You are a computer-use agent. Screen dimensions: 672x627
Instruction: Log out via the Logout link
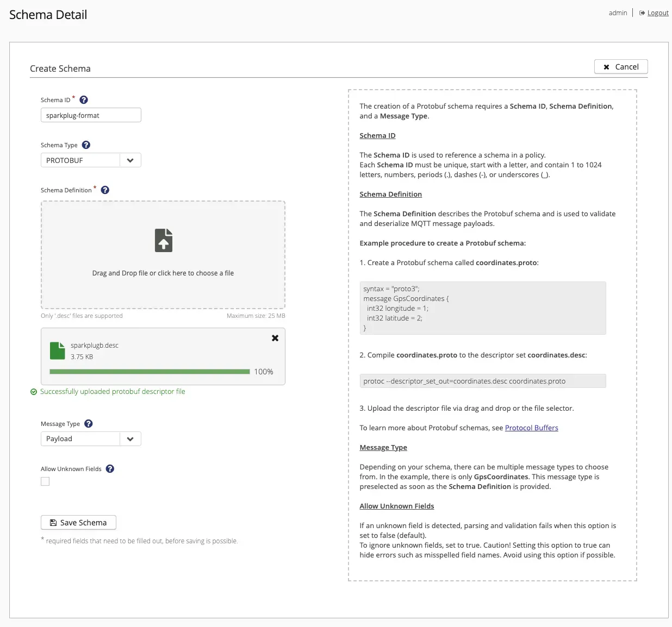click(x=657, y=13)
